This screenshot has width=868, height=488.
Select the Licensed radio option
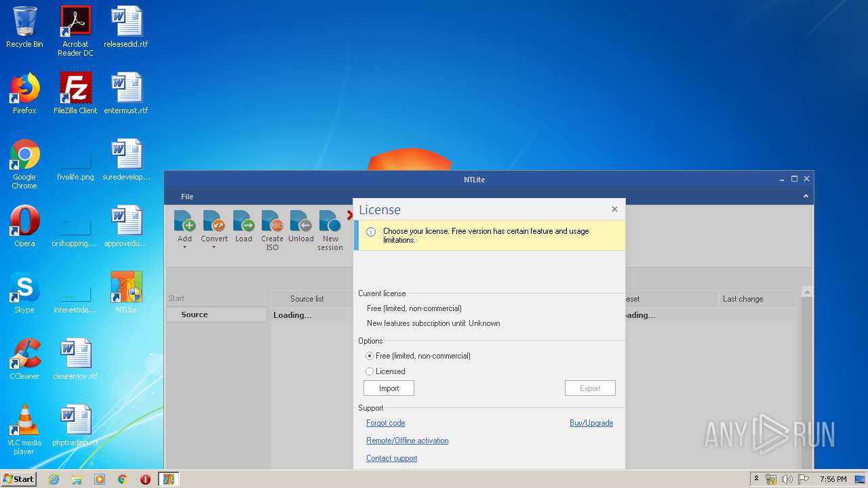click(x=370, y=371)
